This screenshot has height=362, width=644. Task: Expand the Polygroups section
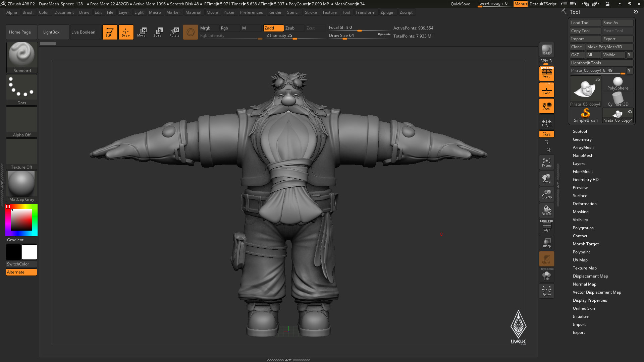pyautogui.click(x=583, y=228)
